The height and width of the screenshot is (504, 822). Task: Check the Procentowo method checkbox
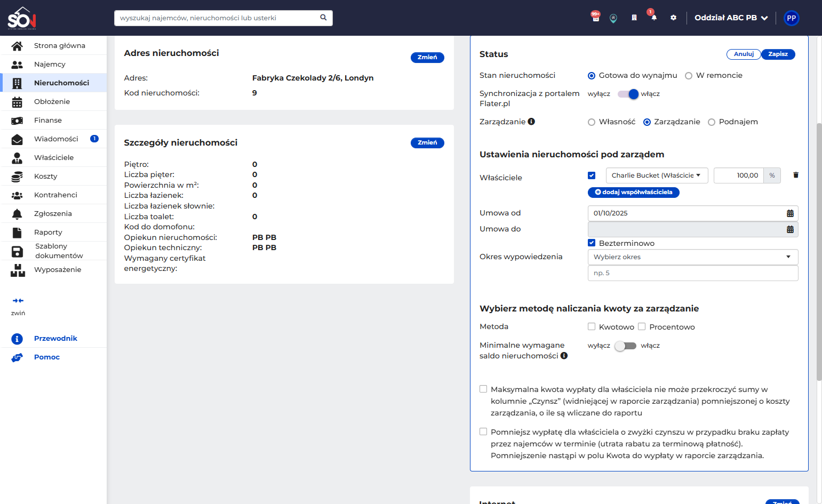642,326
